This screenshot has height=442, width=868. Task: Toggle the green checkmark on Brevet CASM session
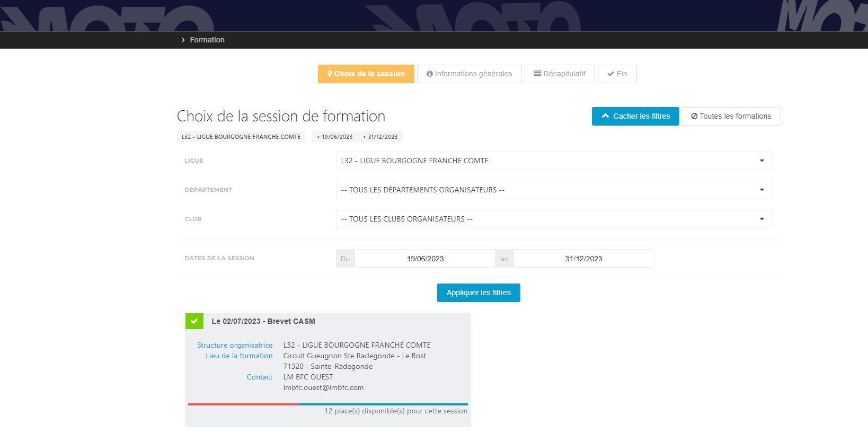coord(194,321)
